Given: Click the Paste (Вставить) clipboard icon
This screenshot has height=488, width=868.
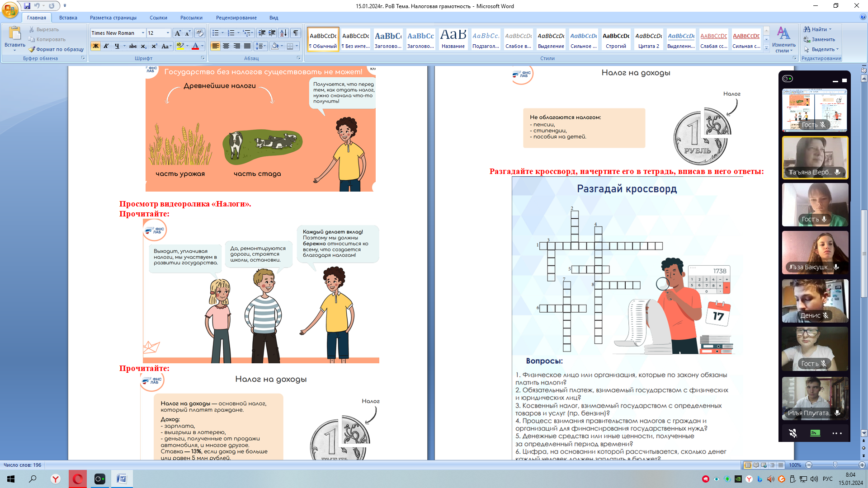Looking at the screenshot, I should [15, 33].
